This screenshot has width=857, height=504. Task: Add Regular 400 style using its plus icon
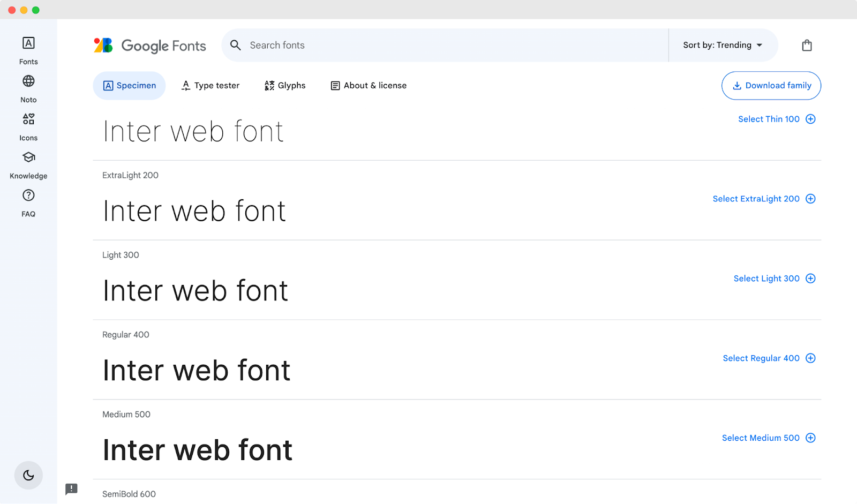pos(811,358)
